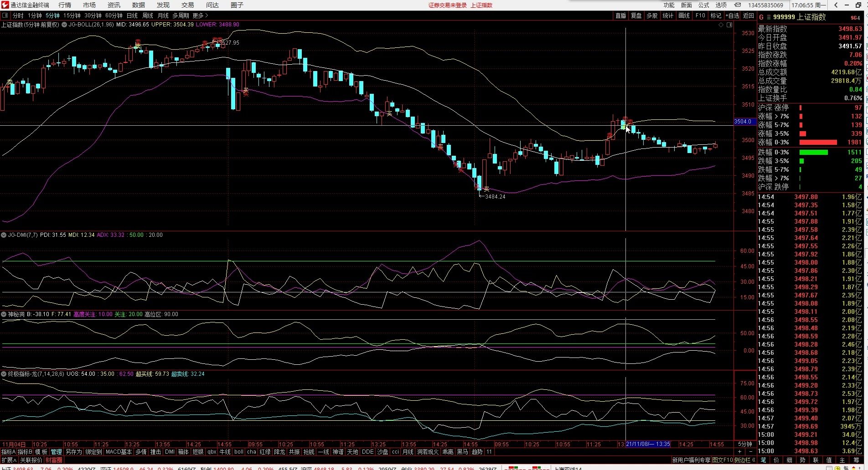Click the highlighted 13:35 timeline date marker
The height and width of the screenshot is (470, 868).
(648, 444)
